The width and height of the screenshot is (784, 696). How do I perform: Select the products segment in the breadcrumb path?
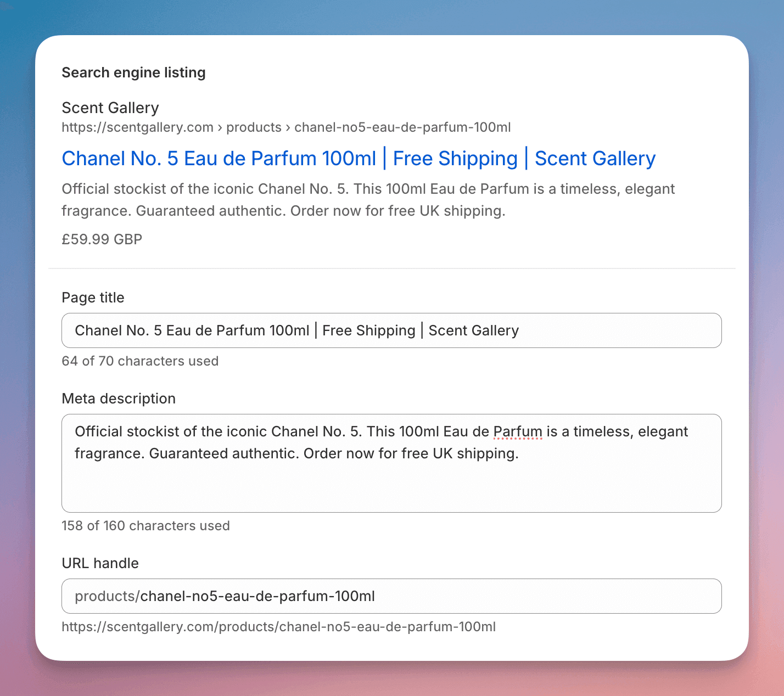254,127
